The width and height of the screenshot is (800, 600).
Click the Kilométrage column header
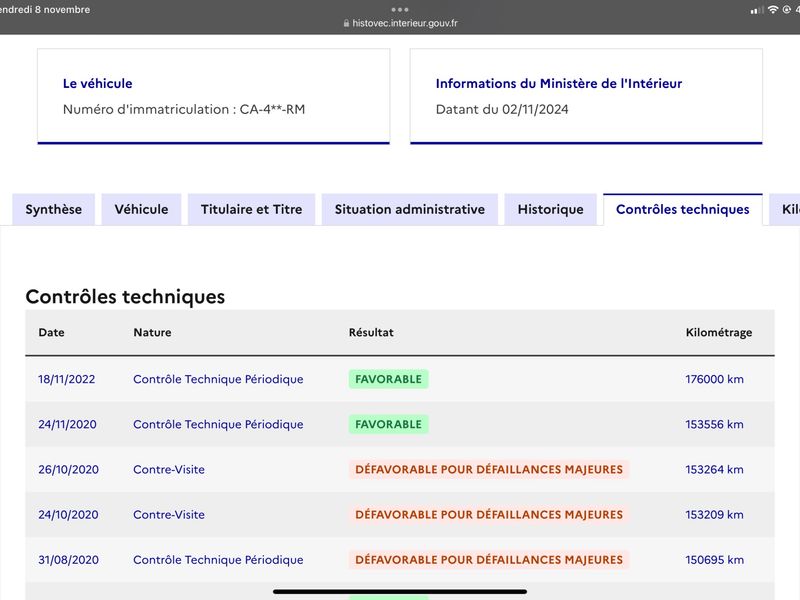(719, 333)
